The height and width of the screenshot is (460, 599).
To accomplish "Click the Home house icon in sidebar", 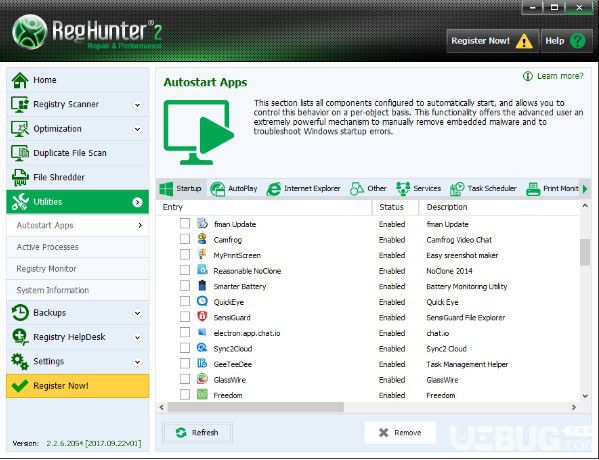I will [x=20, y=80].
